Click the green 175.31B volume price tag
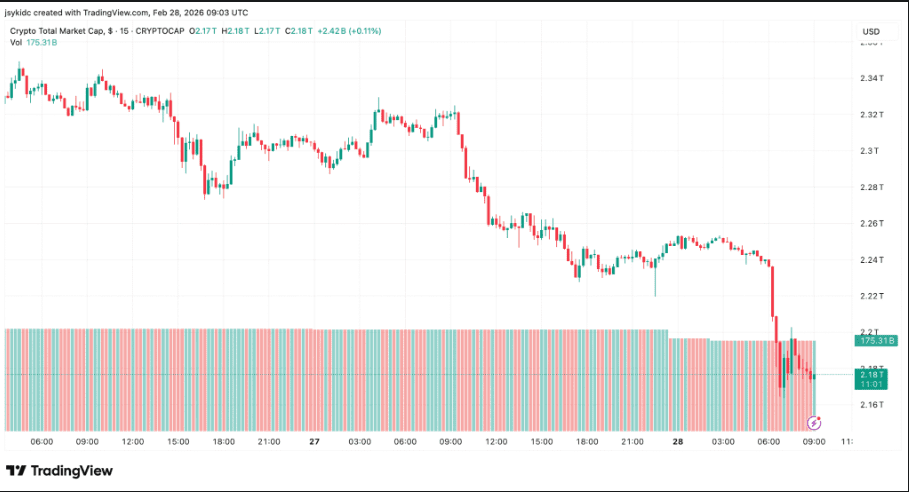This screenshot has height=492, width=909. pos(876,341)
